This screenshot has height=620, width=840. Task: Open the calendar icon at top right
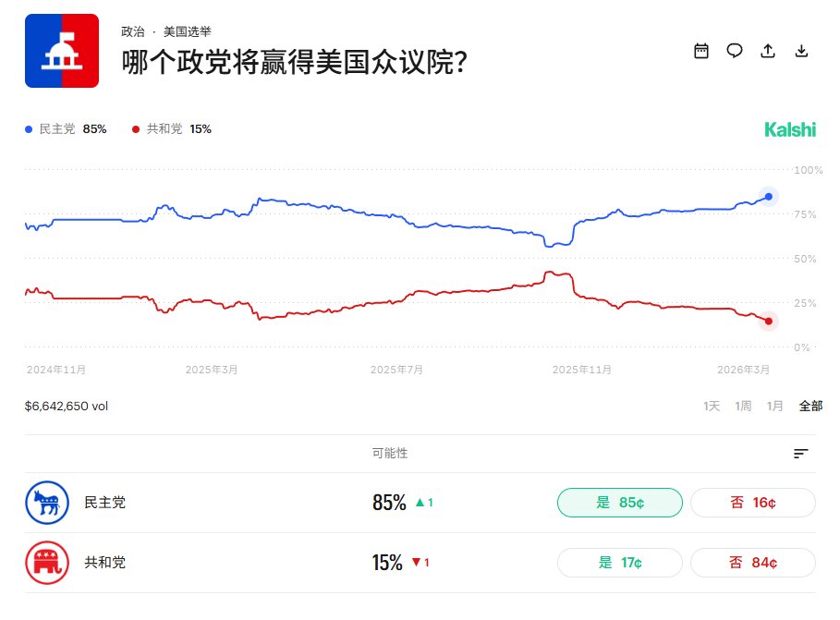[701, 51]
